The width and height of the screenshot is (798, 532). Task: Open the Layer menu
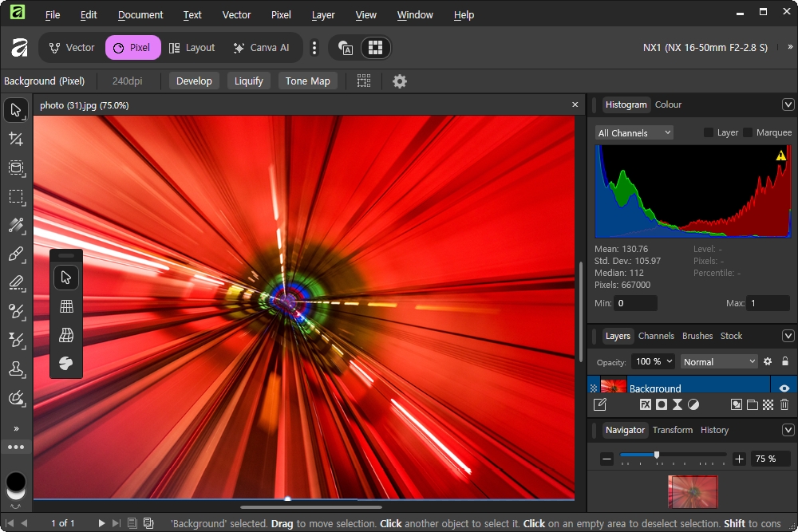(x=323, y=14)
